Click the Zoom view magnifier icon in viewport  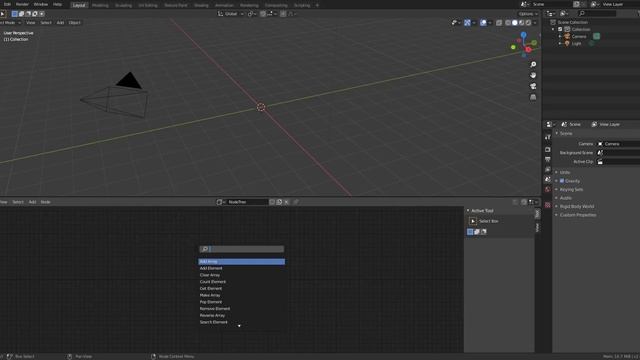click(533, 64)
